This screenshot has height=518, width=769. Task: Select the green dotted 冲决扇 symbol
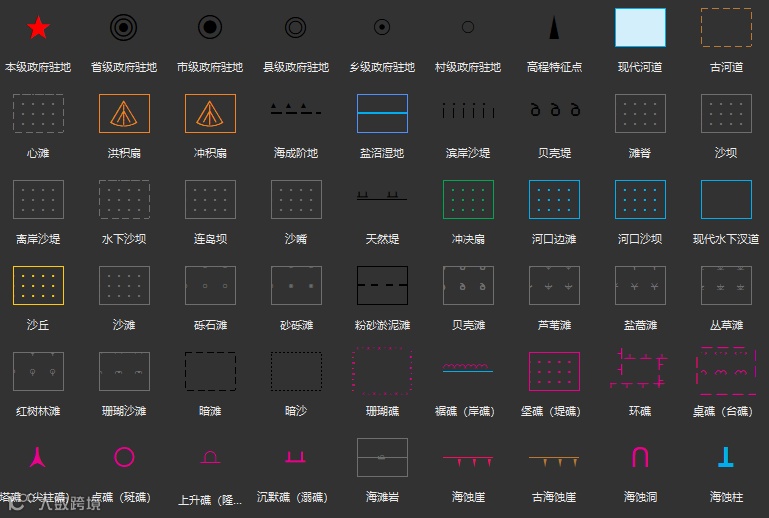click(468, 199)
